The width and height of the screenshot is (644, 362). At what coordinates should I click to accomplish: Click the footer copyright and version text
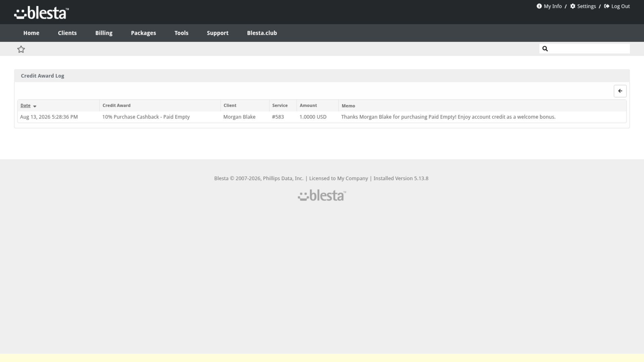[x=321, y=178]
